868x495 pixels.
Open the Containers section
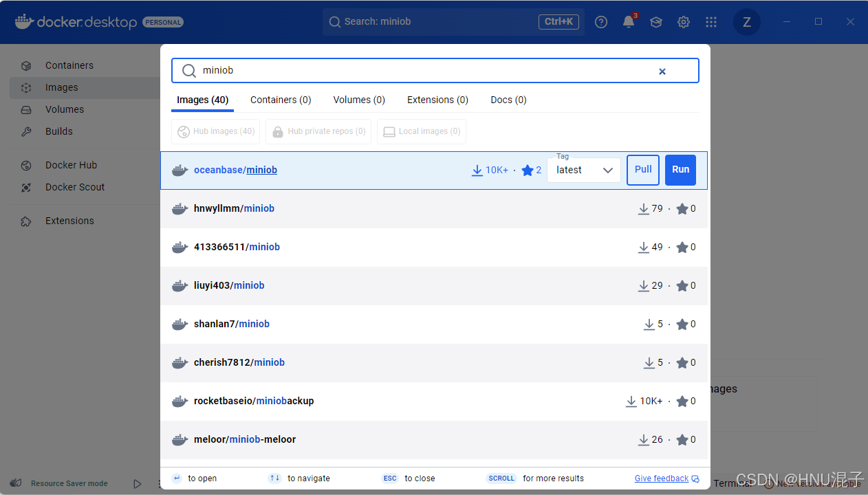[69, 65]
